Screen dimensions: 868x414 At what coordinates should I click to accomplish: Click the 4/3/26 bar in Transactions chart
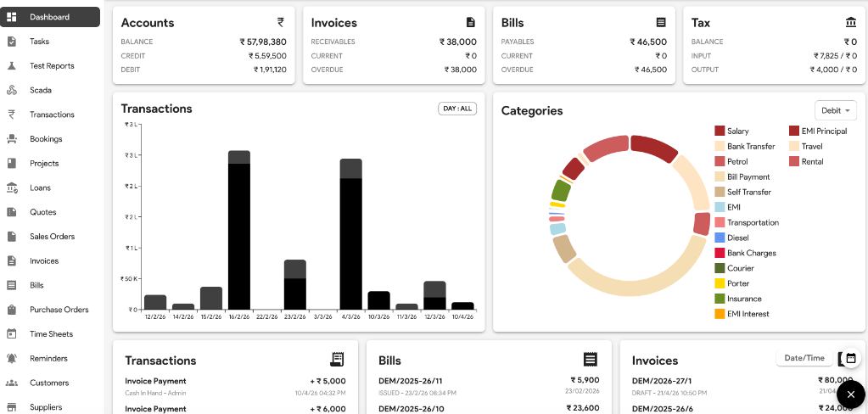pos(351,234)
